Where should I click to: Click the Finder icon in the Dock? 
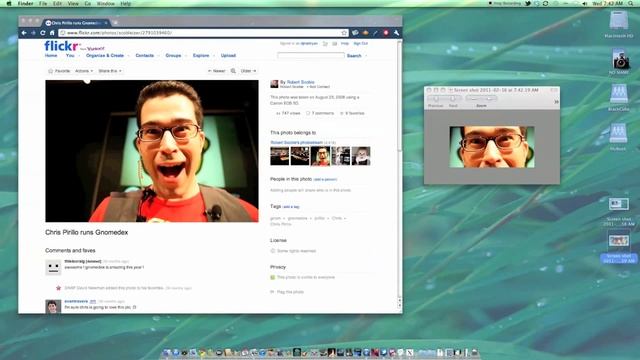coord(167,353)
